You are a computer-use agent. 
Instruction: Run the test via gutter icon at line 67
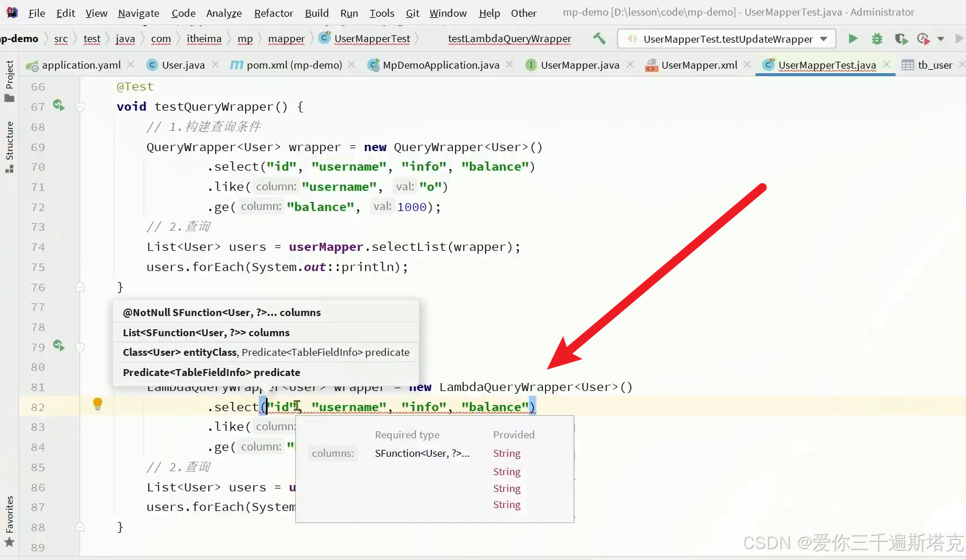click(x=58, y=106)
